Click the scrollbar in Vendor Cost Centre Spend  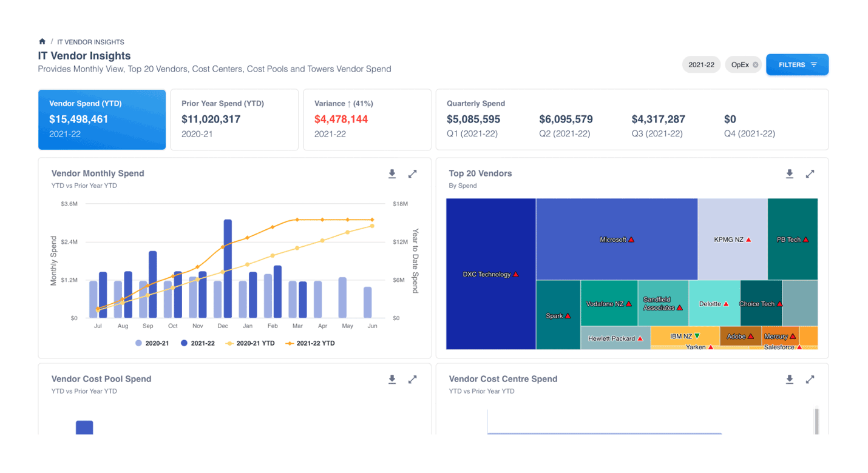tap(816, 421)
